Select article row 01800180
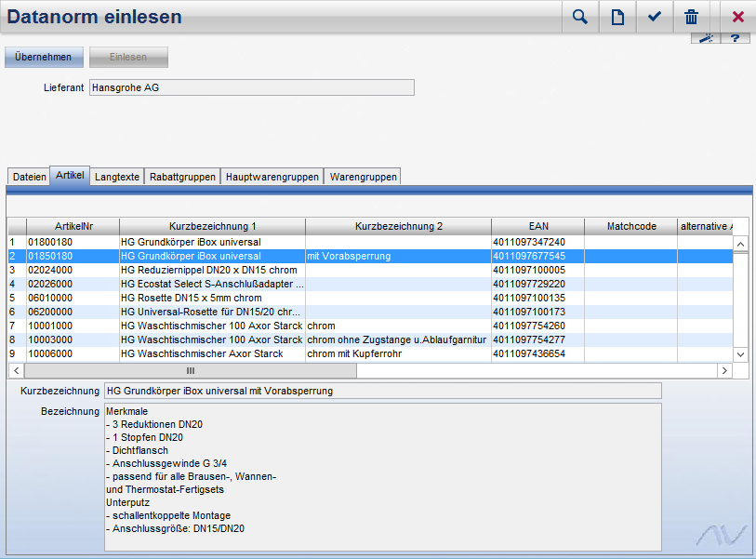Image resolution: width=756 pixels, height=559 pixels. (370, 242)
